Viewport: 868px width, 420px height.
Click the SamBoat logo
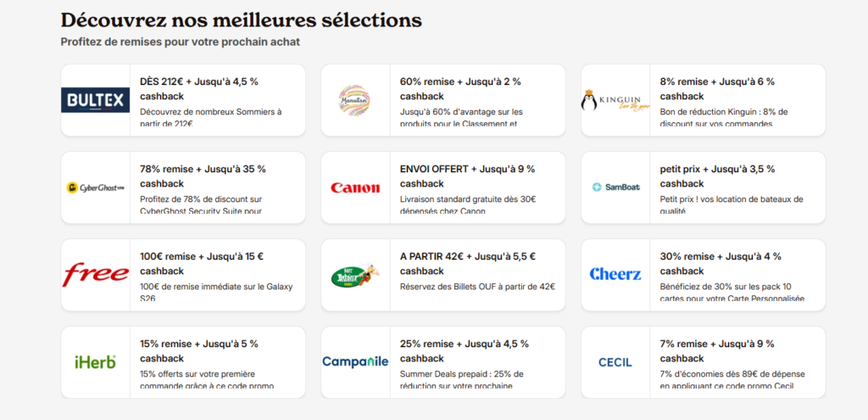[615, 188]
